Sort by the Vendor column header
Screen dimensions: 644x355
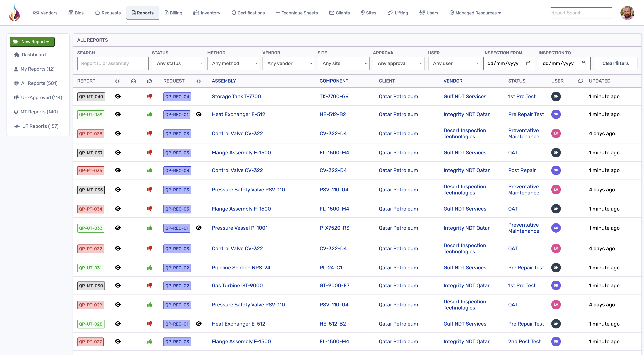click(453, 81)
